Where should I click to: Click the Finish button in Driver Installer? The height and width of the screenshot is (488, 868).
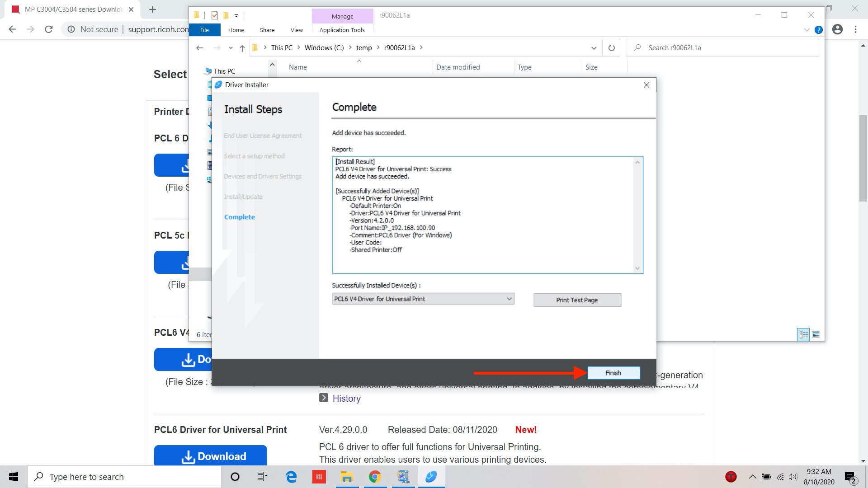(x=613, y=373)
